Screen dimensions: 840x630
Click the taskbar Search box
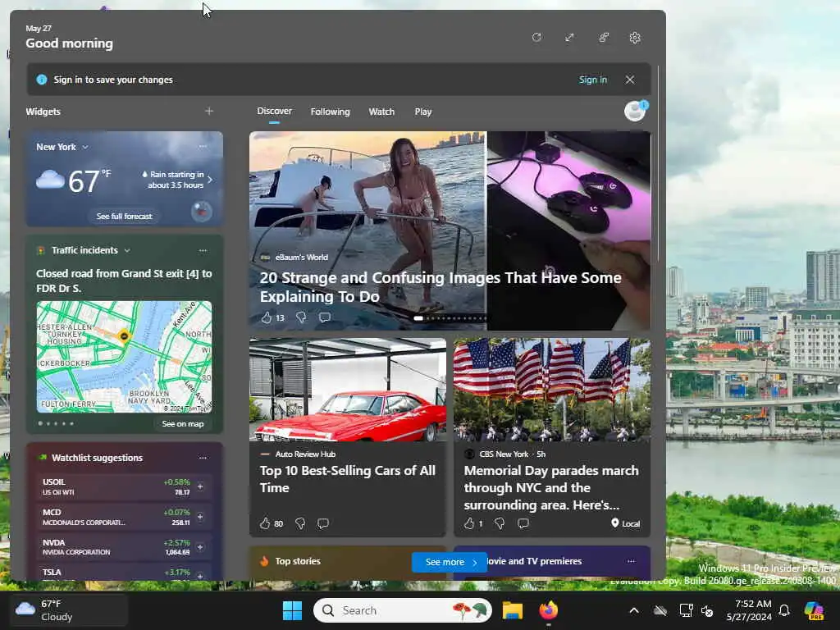(402, 610)
